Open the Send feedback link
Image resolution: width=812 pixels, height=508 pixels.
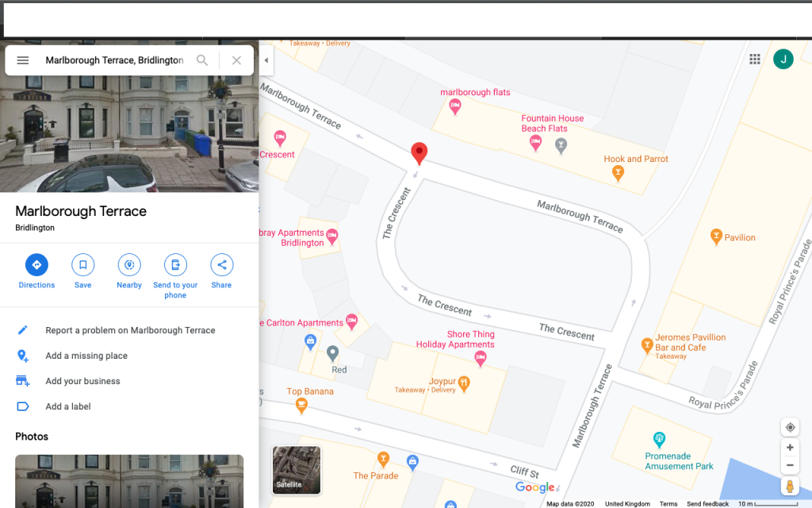707,504
